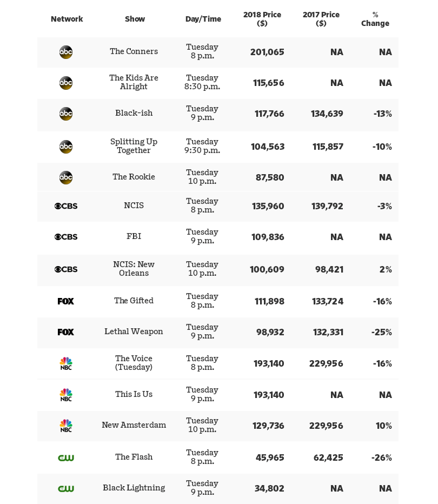Click the Network column header
Viewport: 438px width, 504px height.
coord(67,19)
